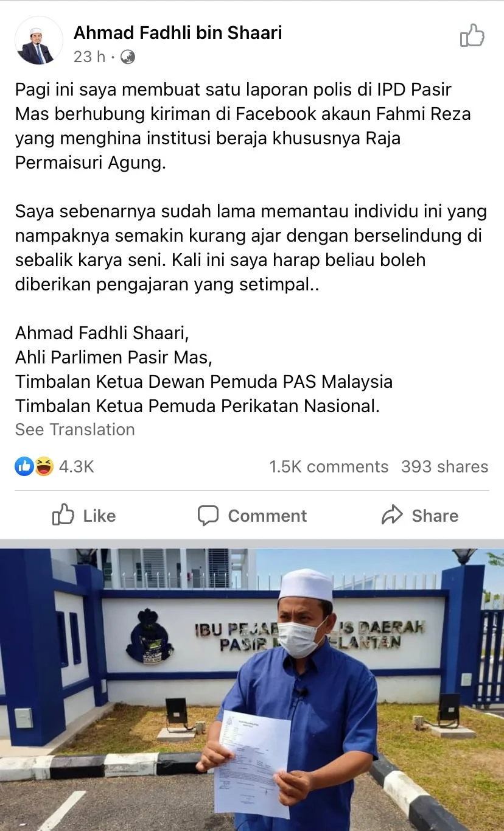Open the blue like reaction icon

(x=24, y=467)
